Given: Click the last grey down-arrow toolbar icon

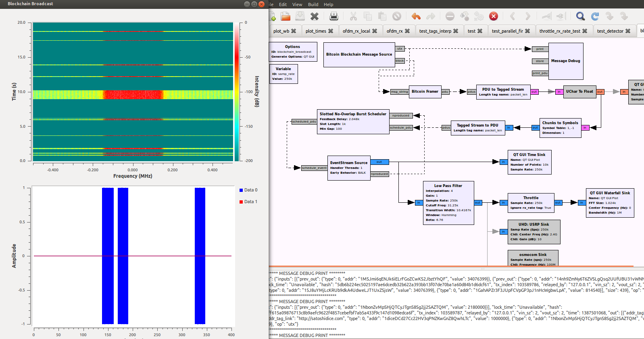Looking at the screenshot, I should pyautogui.click(x=624, y=16).
